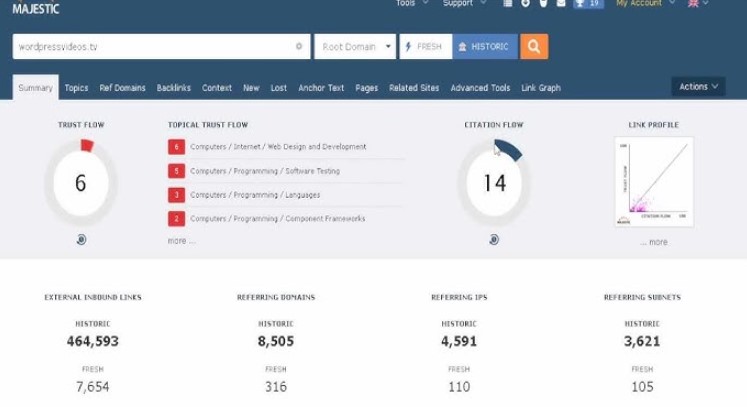
Task: Click 'more ...' under Topical Trust Flow
Action: click(182, 241)
